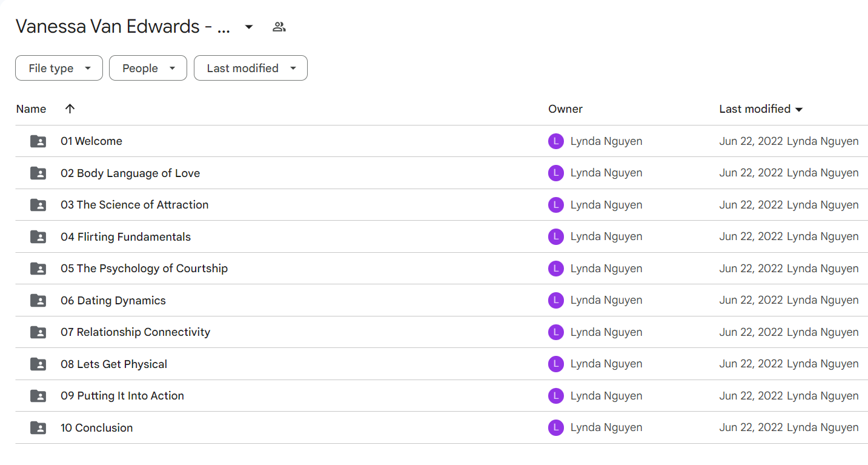Select the 09 Putting It Into Action name
Viewport: 868px width, 465px height.
point(122,396)
